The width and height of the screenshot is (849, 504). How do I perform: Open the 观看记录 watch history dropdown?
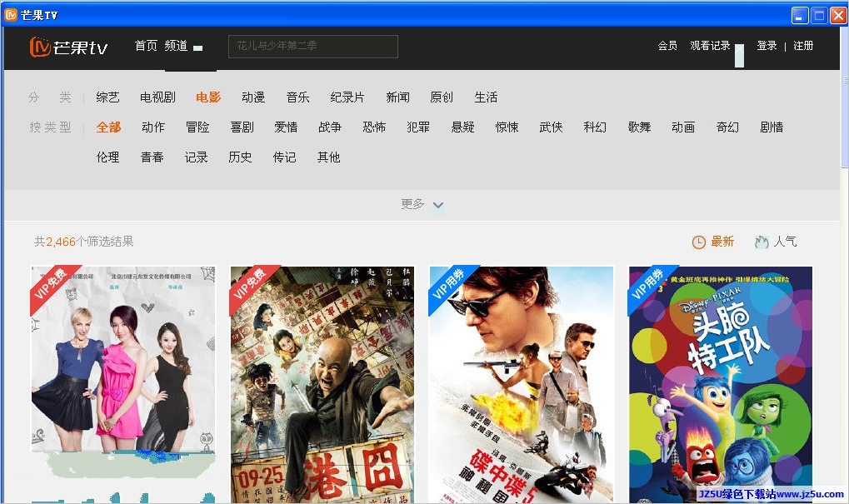pos(739,55)
